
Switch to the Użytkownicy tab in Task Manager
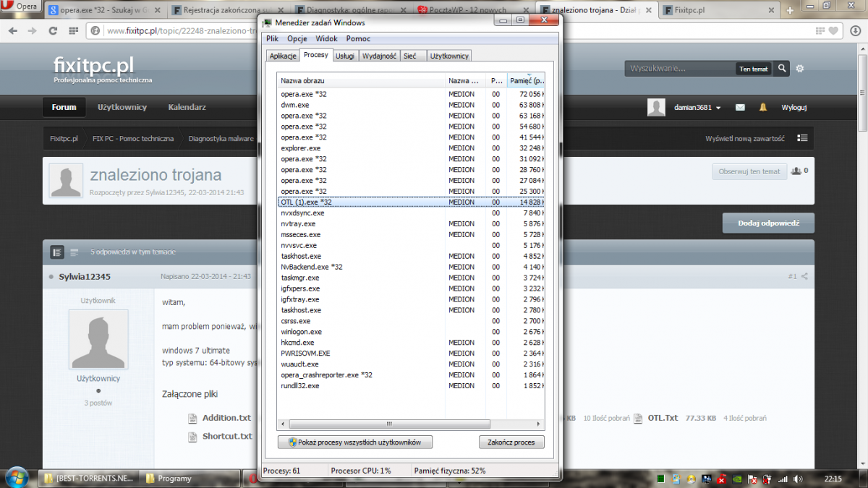pyautogui.click(x=449, y=56)
